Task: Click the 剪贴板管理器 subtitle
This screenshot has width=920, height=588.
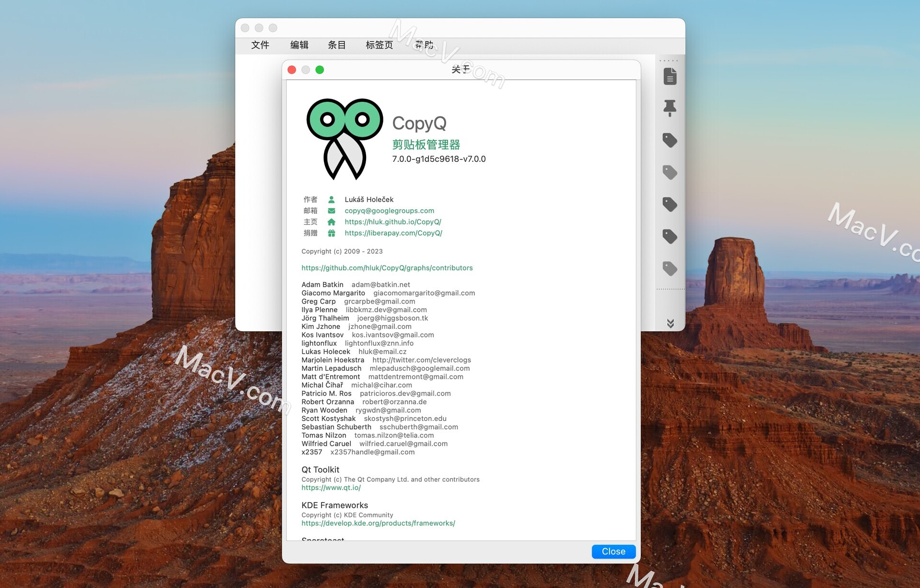Action: point(426,145)
